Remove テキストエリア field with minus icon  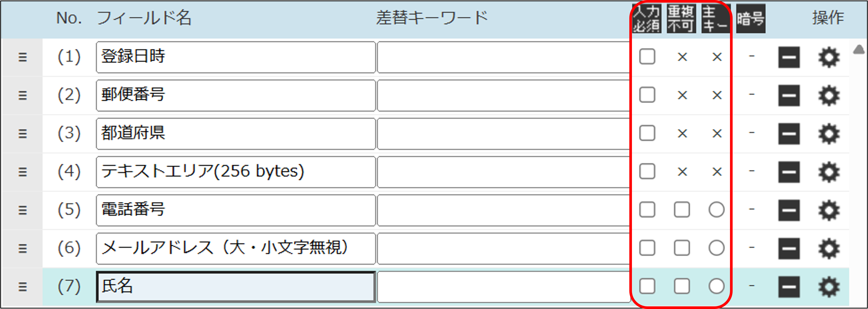(788, 172)
